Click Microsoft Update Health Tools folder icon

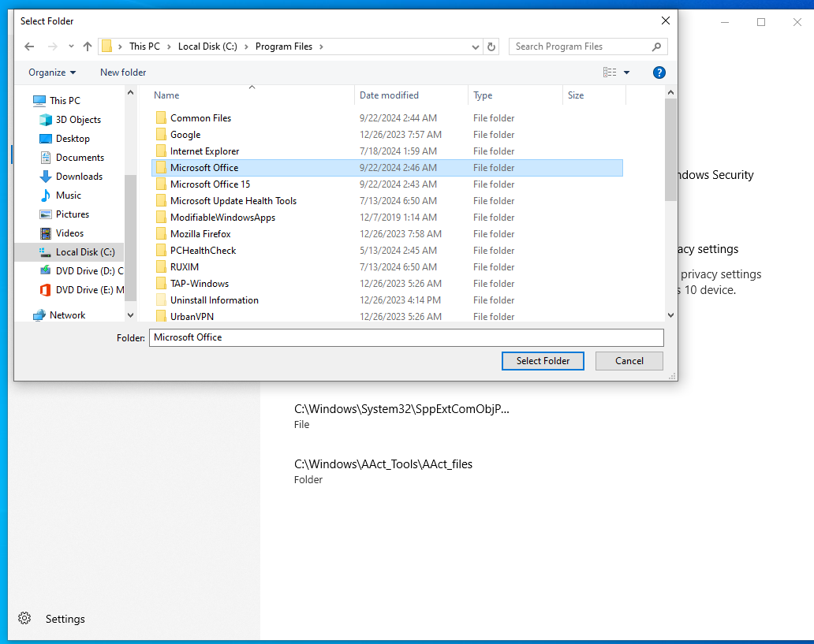[161, 201]
